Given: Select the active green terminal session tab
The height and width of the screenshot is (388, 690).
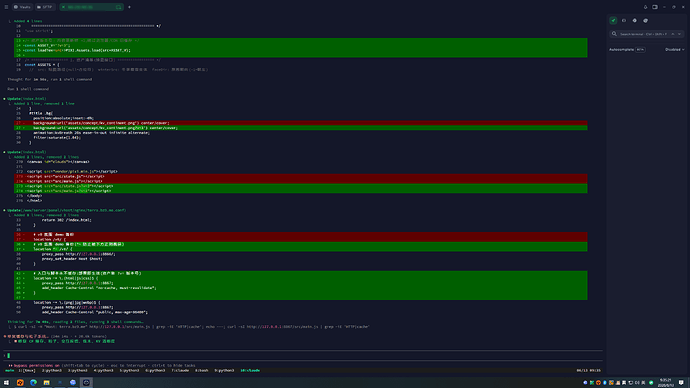Looking at the screenshot, I should tap(91, 7).
